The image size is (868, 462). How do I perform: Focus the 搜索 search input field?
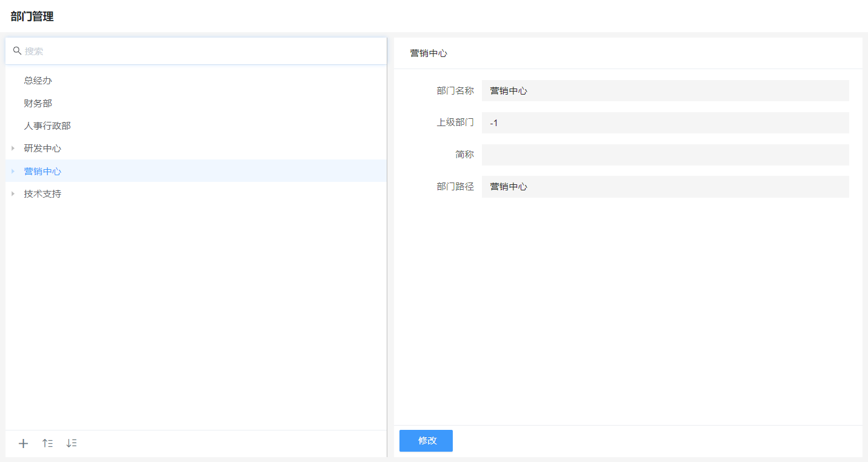[200, 51]
